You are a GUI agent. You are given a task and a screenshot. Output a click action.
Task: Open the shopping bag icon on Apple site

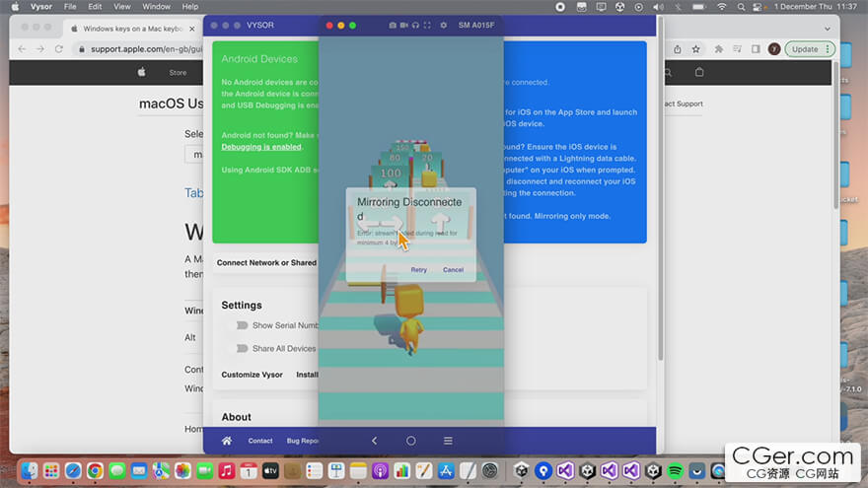pyautogui.click(x=699, y=72)
